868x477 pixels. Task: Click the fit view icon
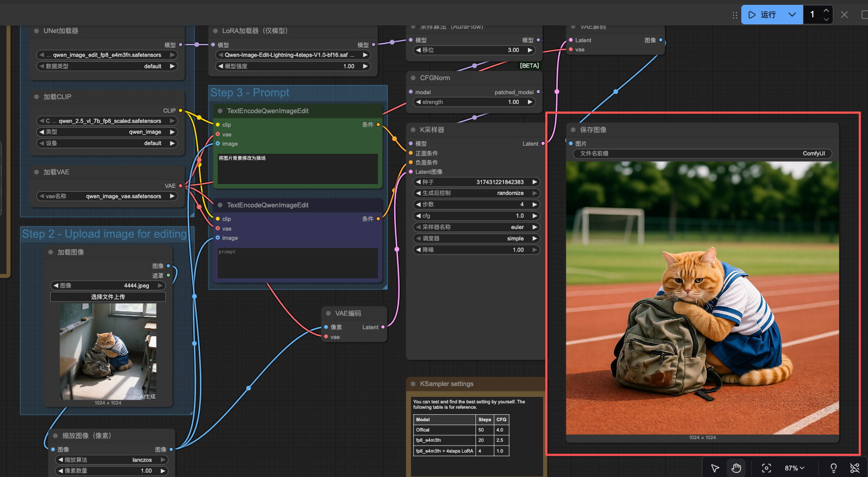tap(766, 468)
